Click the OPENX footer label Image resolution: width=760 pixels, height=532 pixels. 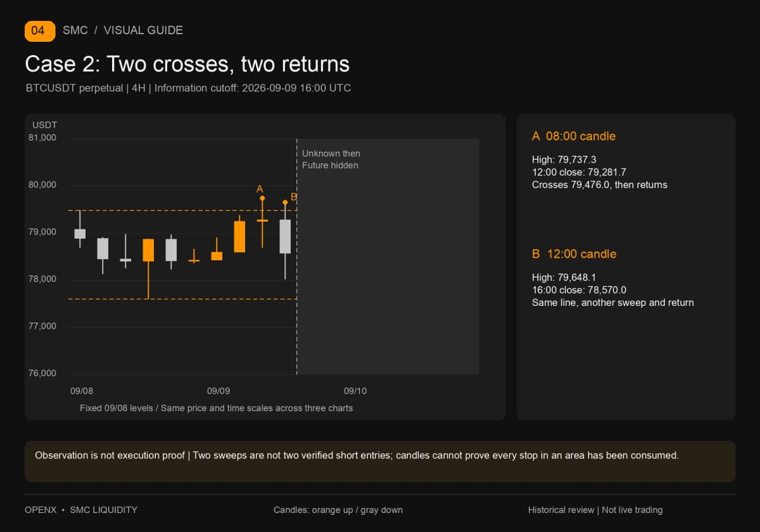(41, 510)
